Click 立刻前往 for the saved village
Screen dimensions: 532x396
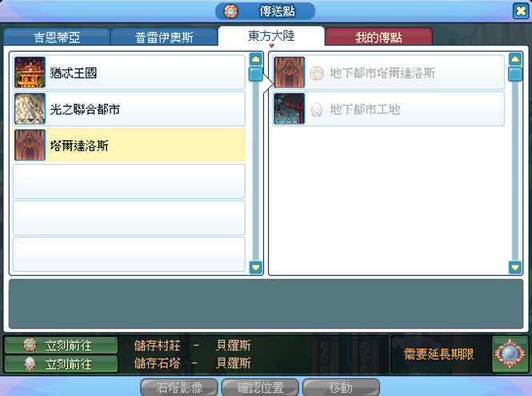point(61,346)
